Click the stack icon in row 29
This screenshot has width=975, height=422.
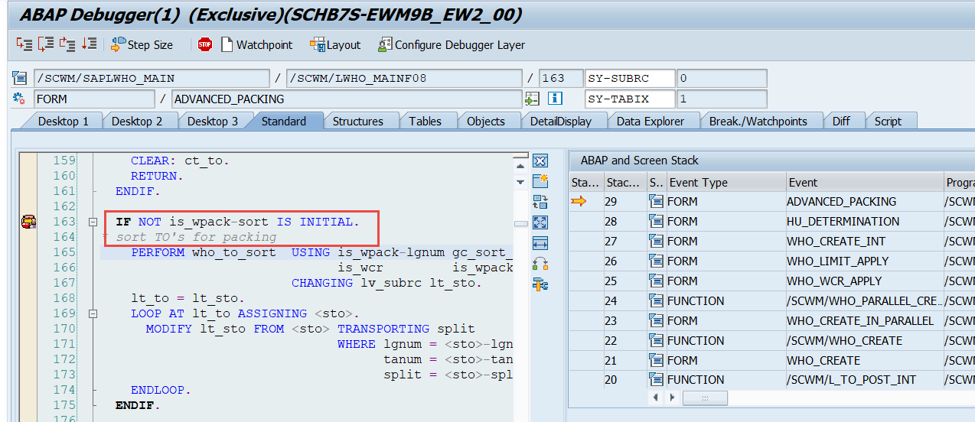(656, 201)
